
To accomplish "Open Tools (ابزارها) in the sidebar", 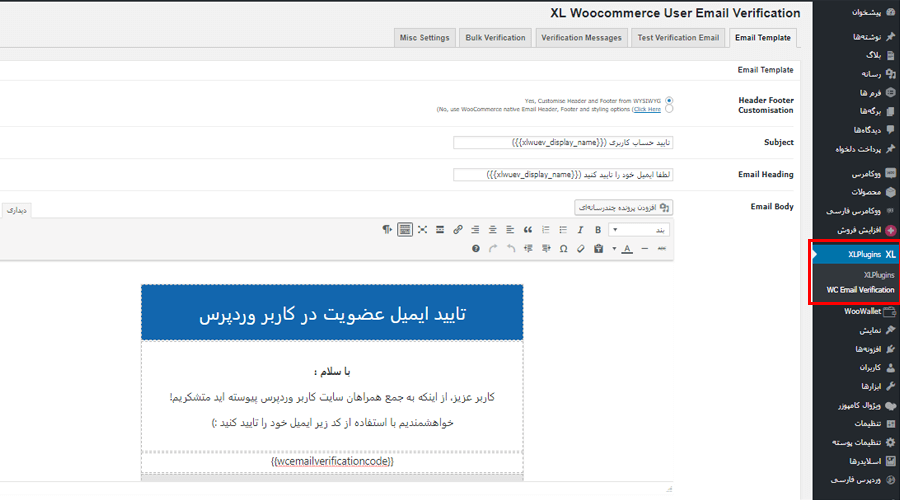I will pyautogui.click(x=871, y=386).
